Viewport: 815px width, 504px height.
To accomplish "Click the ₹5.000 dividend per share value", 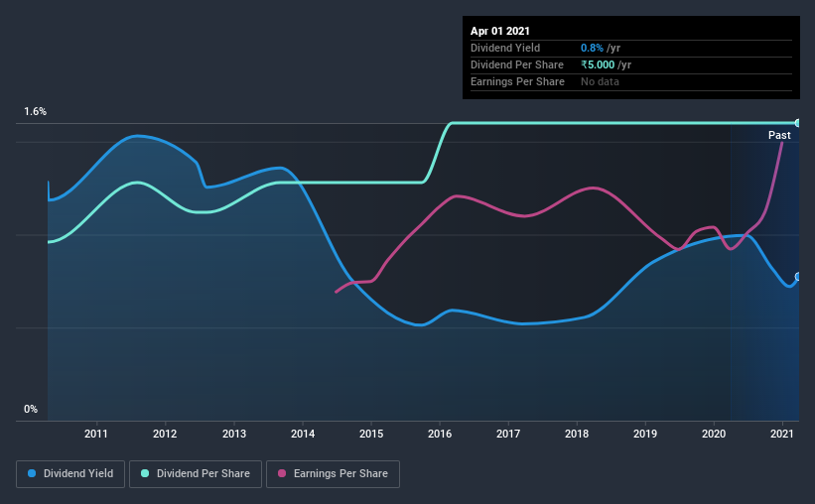I will pyautogui.click(x=598, y=64).
